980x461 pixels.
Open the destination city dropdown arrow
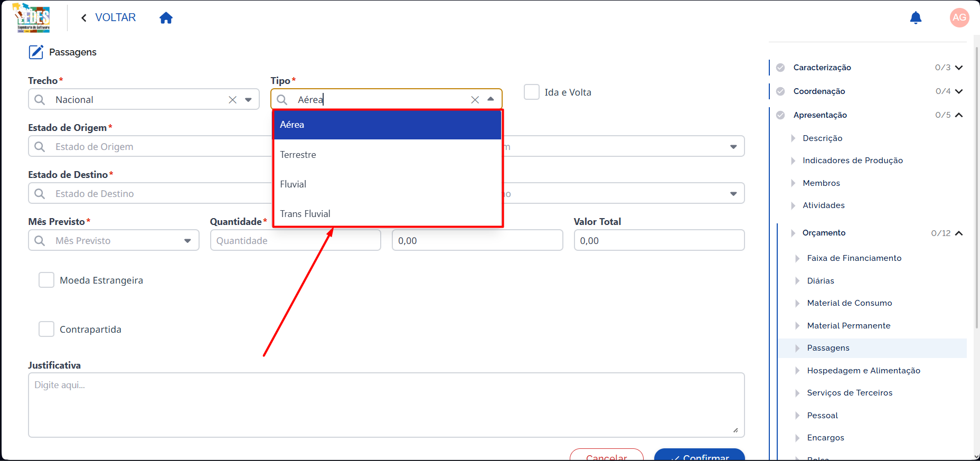pos(733,194)
